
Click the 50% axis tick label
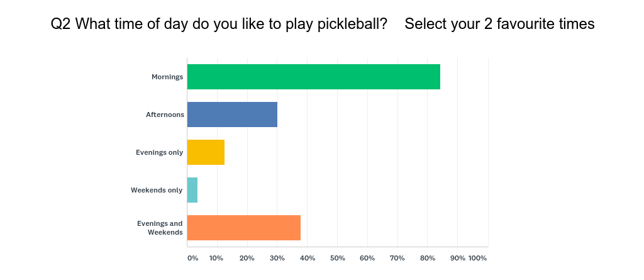[337, 258]
